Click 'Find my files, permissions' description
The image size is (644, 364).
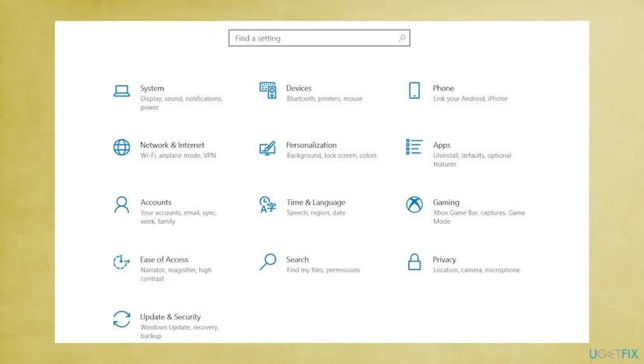tap(324, 270)
